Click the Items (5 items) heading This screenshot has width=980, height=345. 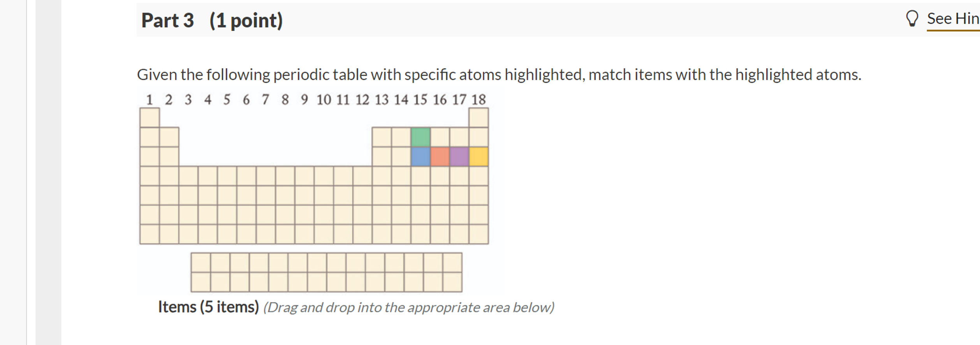(209, 307)
